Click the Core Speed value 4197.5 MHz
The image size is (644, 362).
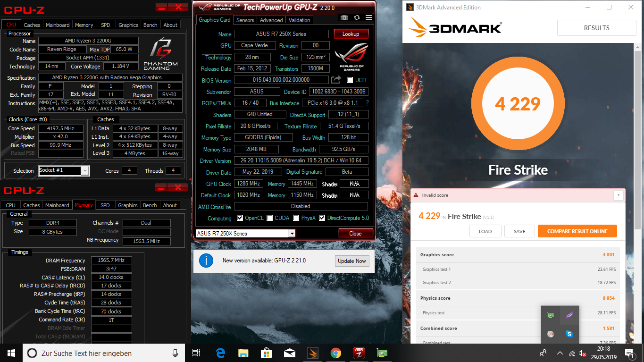pos(61,128)
